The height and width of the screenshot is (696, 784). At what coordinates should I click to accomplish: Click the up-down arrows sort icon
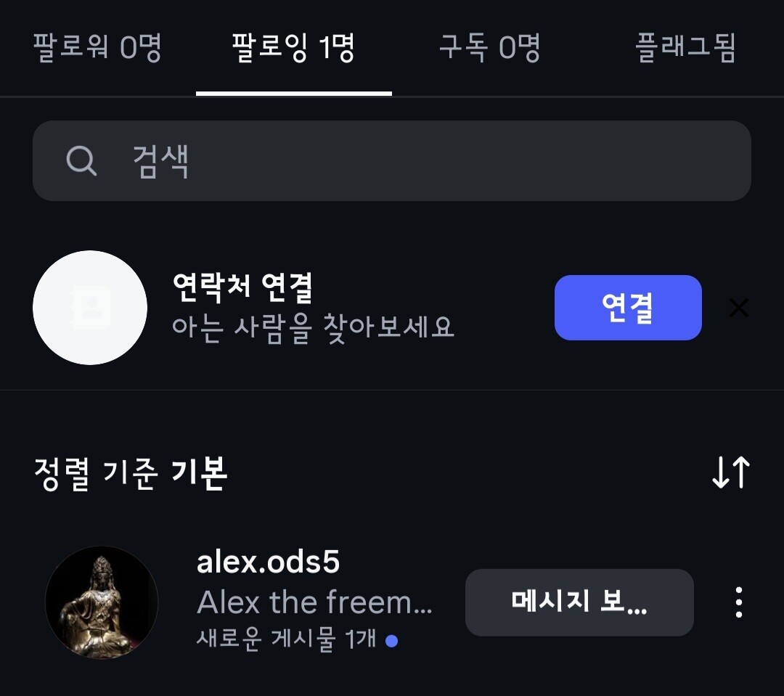730,473
